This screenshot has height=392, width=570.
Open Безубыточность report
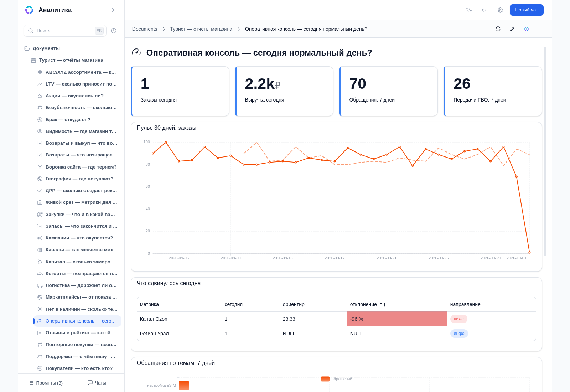coord(78,108)
